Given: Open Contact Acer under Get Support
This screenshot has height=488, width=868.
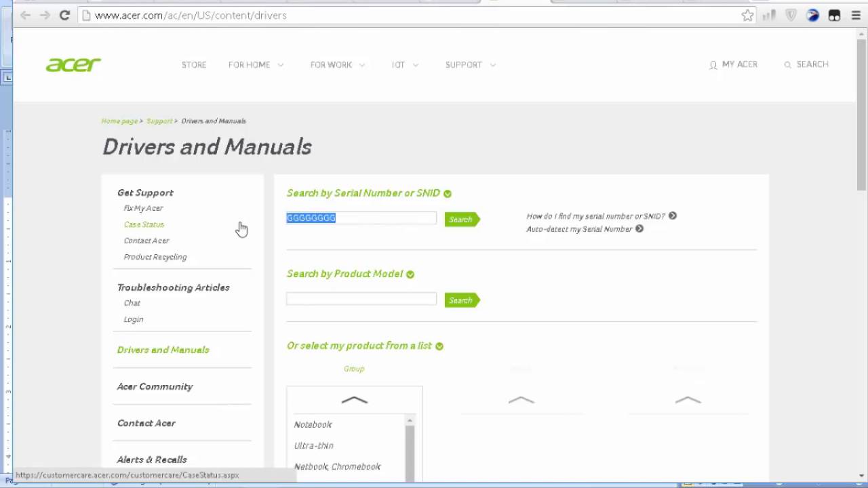Looking at the screenshot, I should coord(146,241).
